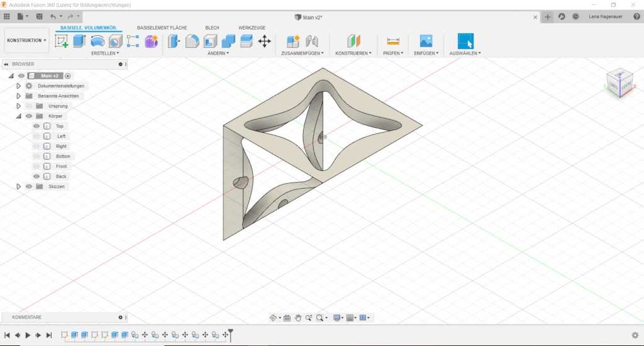Toggle visibility of Main v2 component
This screenshot has width=644, height=346.
click(x=21, y=75)
